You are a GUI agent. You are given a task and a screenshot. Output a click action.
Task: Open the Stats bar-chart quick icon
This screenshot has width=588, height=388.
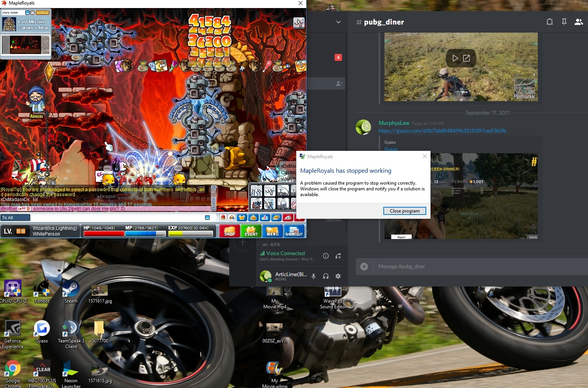265,218
